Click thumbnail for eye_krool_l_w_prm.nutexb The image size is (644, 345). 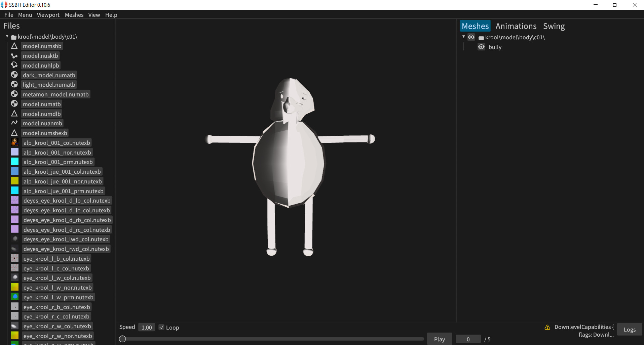[15, 297]
